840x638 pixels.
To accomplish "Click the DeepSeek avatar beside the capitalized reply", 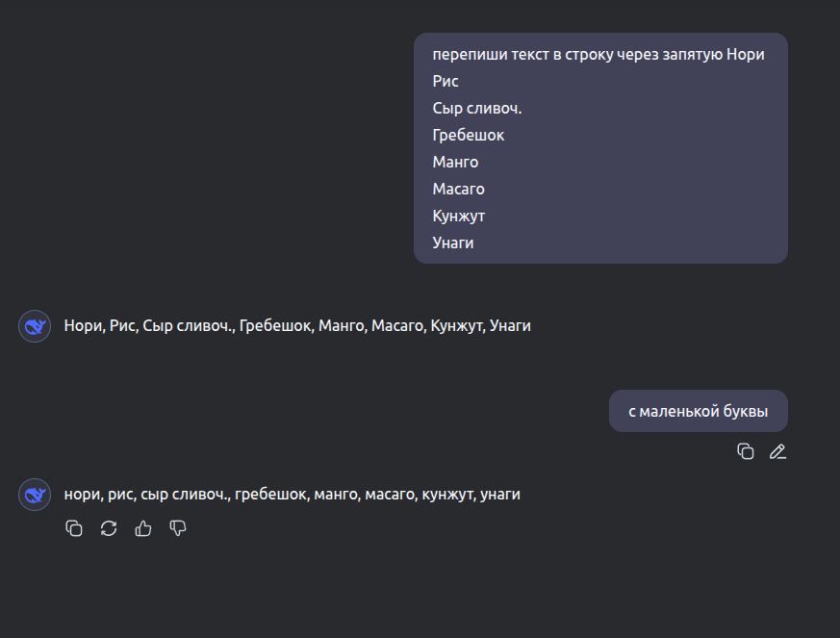I will (35, 326).
